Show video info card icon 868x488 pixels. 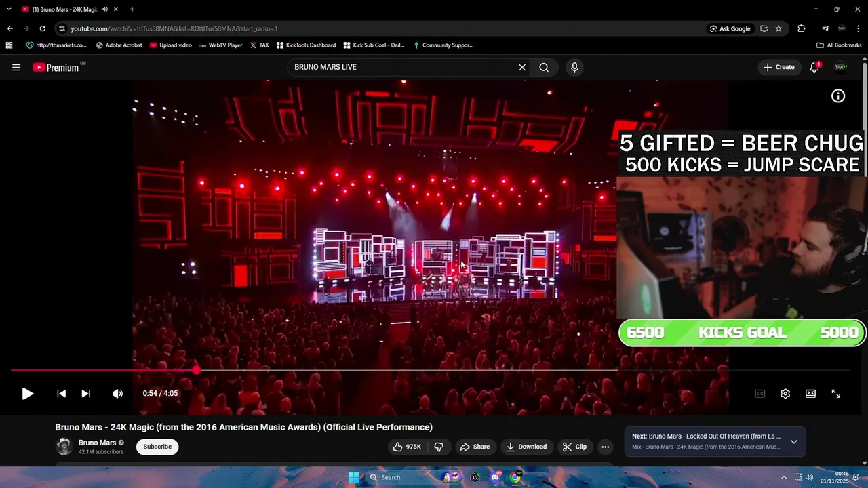[x=838, y=96]
